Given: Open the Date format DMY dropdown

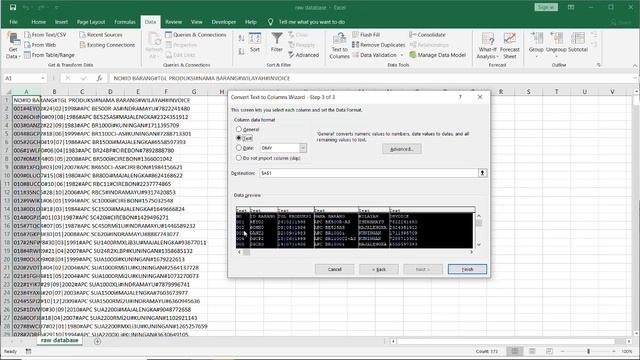Looking at the screenshot, I should pyautogui.click(x=303, y=148).
